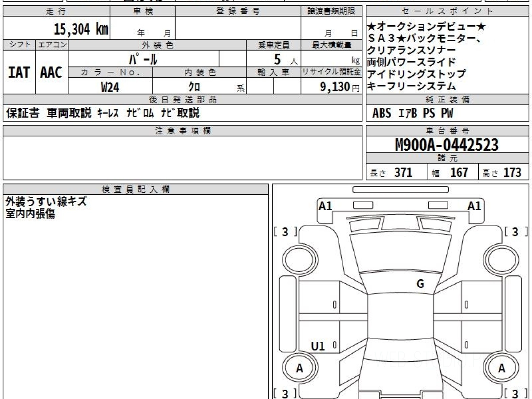Select the 輸入車 header
The width and height of the screenshot is (532, 399).
click(x=274, y=72)
